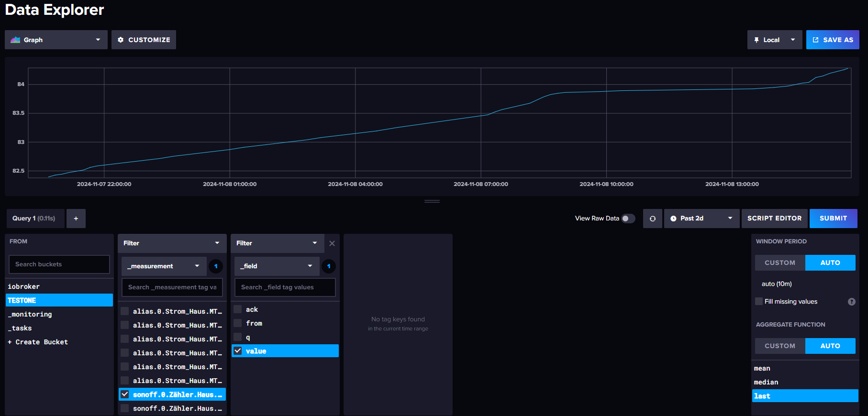868x416 pixels.
Task: Check the last unselected sonoff.0.Zähler.Haus measurement
Action: point(125,408)
